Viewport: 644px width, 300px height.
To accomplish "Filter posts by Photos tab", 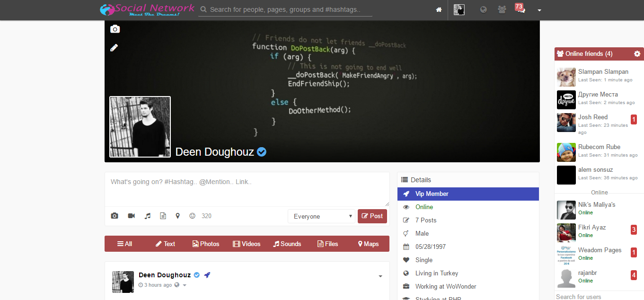I will click(x=206, y=244).
